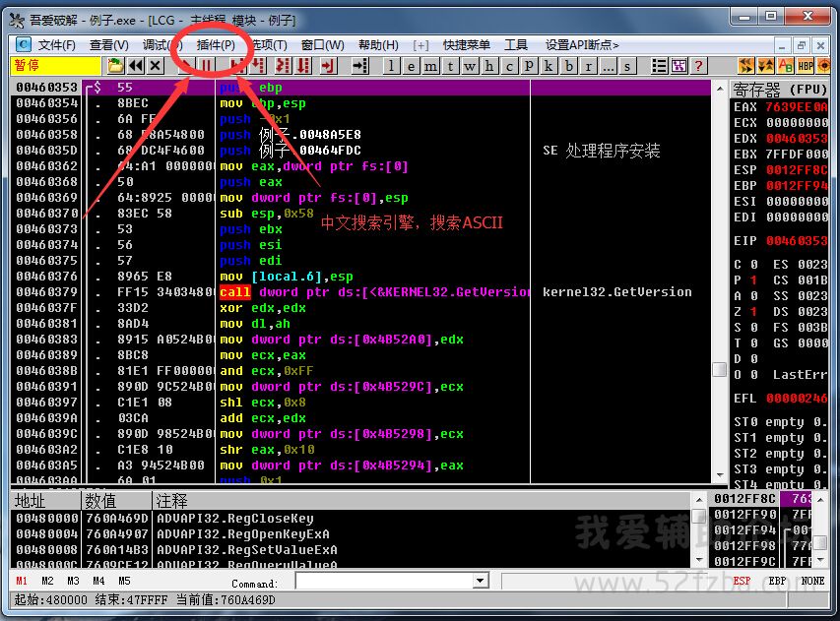Screen dimensions: 840x621
Task: Select instruction at address 00460353
Action: pos(361,88)
